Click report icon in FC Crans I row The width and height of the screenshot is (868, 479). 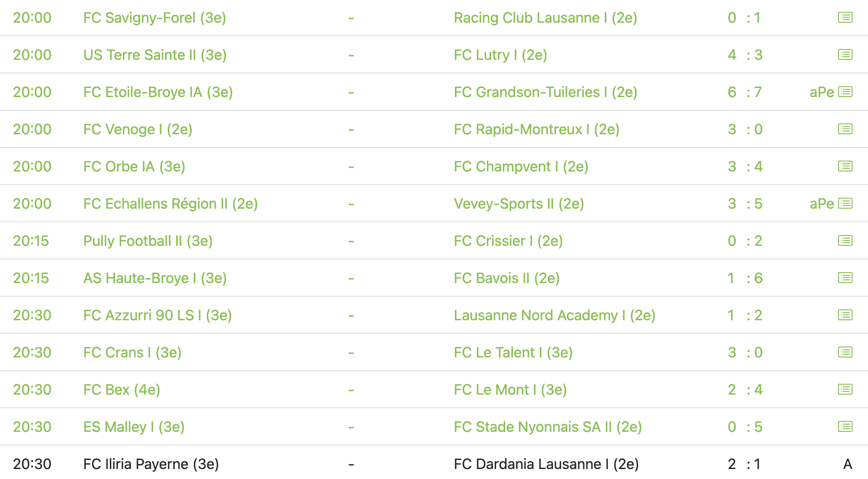coord(845,352)
